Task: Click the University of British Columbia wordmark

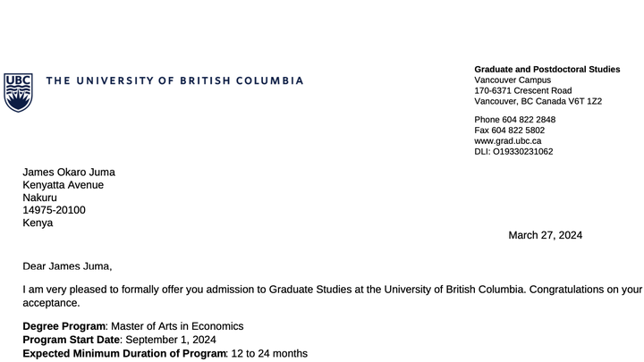Action: coord(174,80)
